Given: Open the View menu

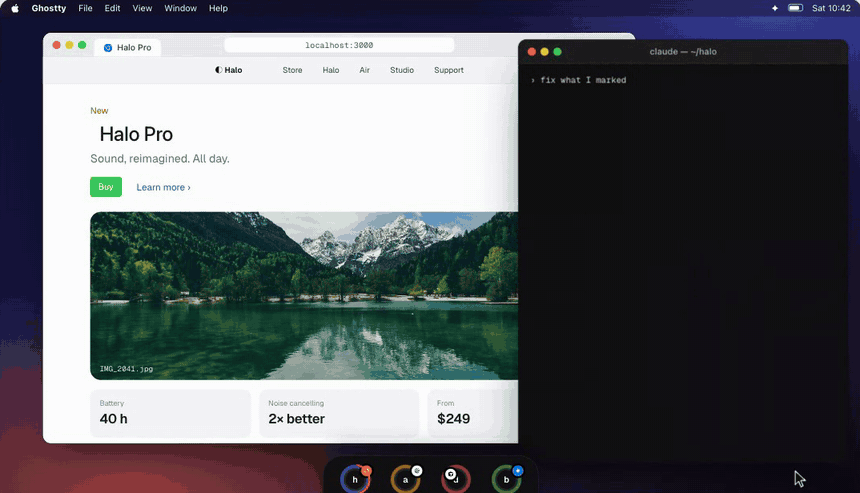Looking at the screenshot, I should 142,8.
